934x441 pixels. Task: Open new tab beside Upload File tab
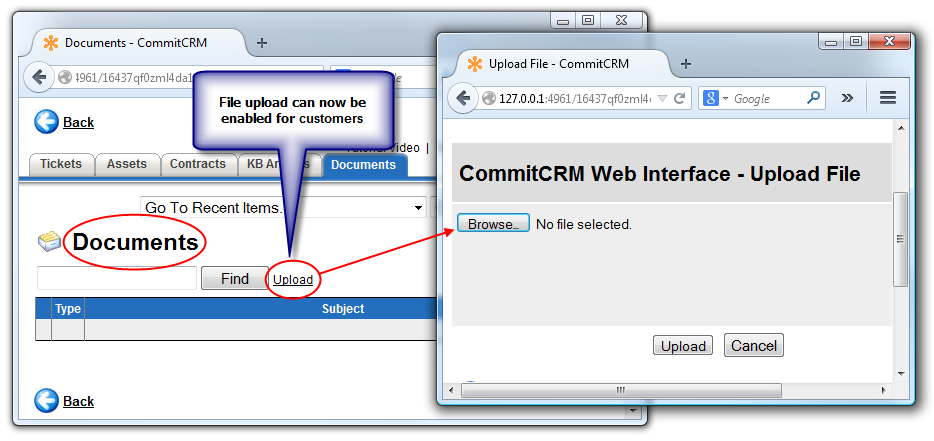tap(686, 64)
